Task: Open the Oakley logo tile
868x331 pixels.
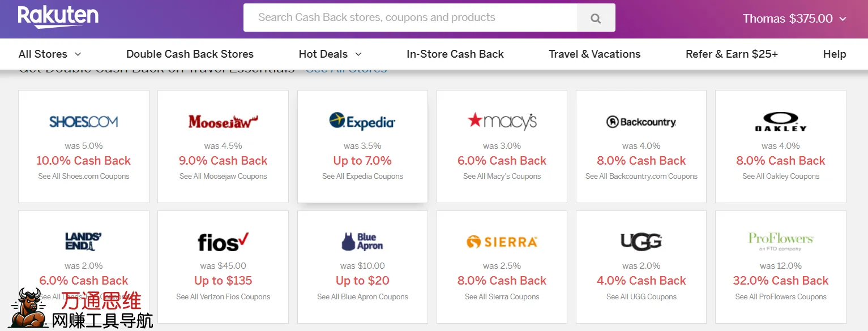Action: click(781, 122)
